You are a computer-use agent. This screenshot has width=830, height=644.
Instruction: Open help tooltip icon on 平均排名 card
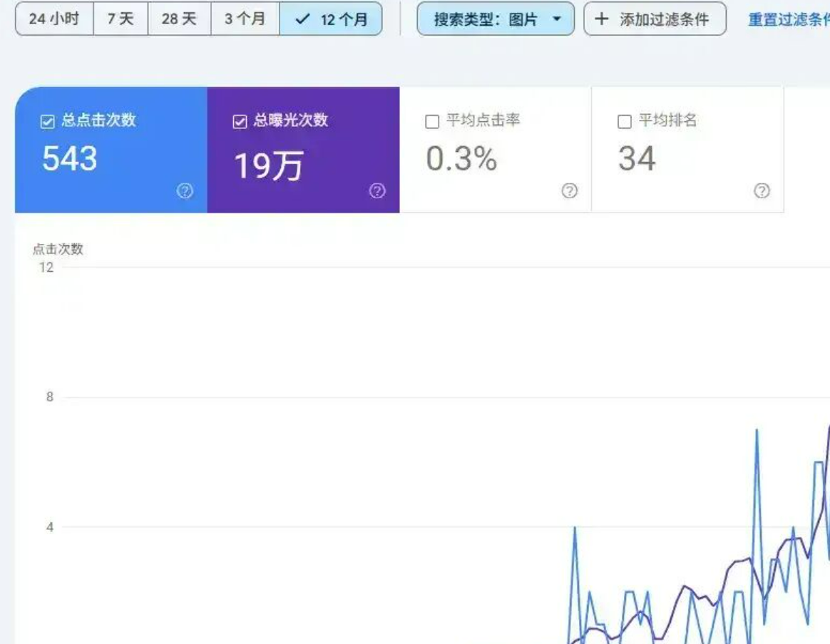click(x=762, y=190)
